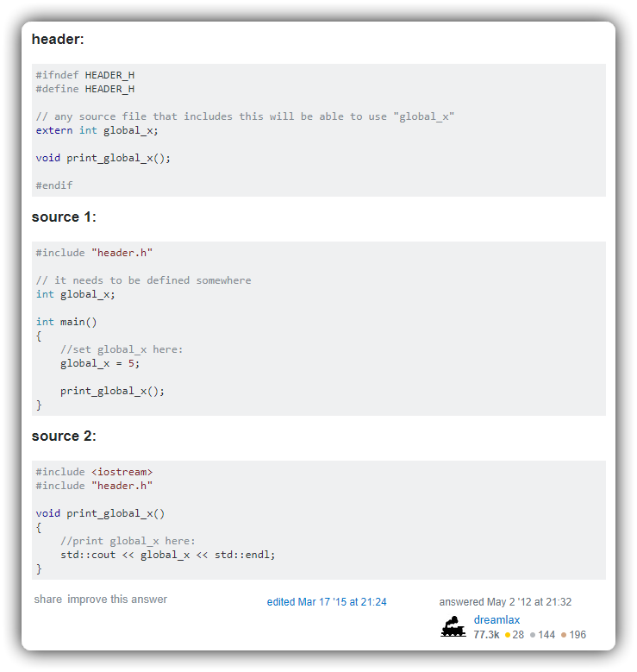Click the #ifndef HEADER_H line

pyautogui.click(x=85, y=75)
